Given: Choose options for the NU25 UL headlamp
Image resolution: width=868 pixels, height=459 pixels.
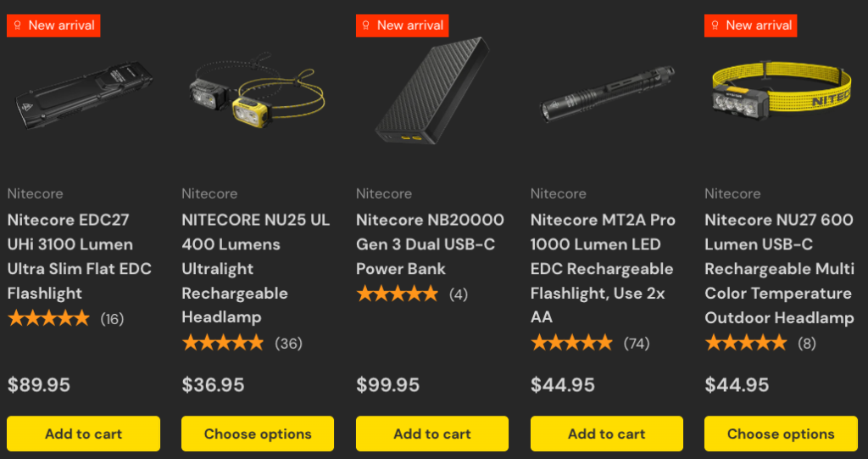Looking at the screenshot, I should click(x=258, y=434).
